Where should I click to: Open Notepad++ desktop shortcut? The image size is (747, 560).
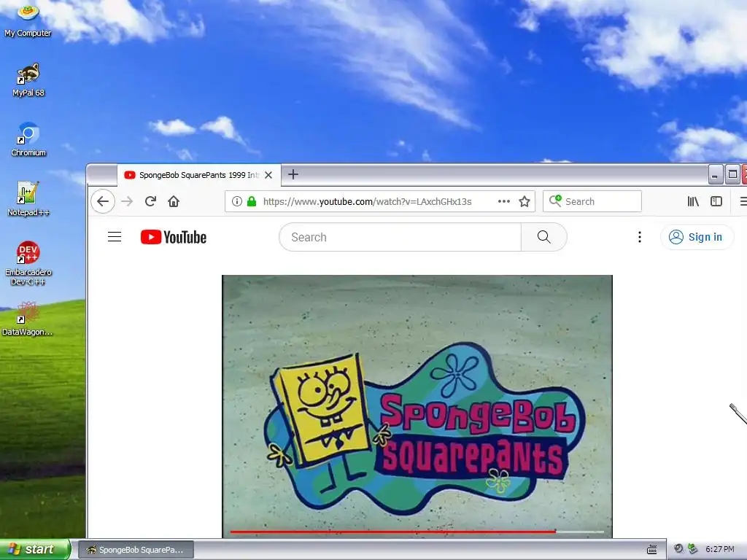coord(28,199)
